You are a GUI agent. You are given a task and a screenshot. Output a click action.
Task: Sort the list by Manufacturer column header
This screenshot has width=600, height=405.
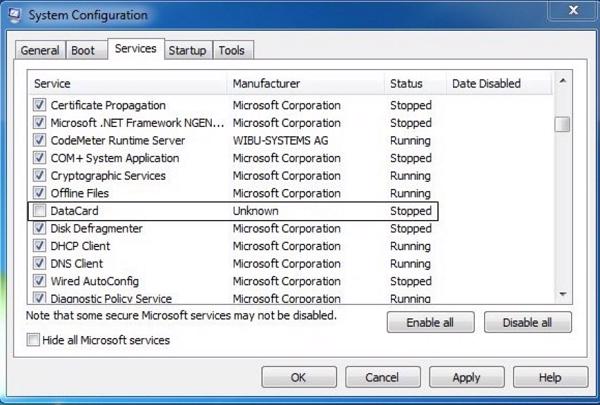pyautogui.click(x=266, y=84)
